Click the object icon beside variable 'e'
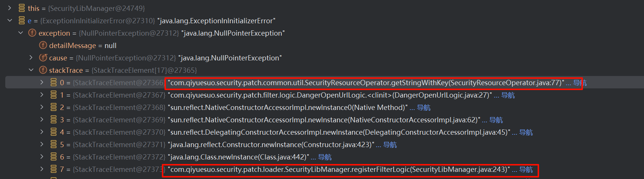Viewport: 644px width, 179px height. pyautogui.click(x=22, y=21)
